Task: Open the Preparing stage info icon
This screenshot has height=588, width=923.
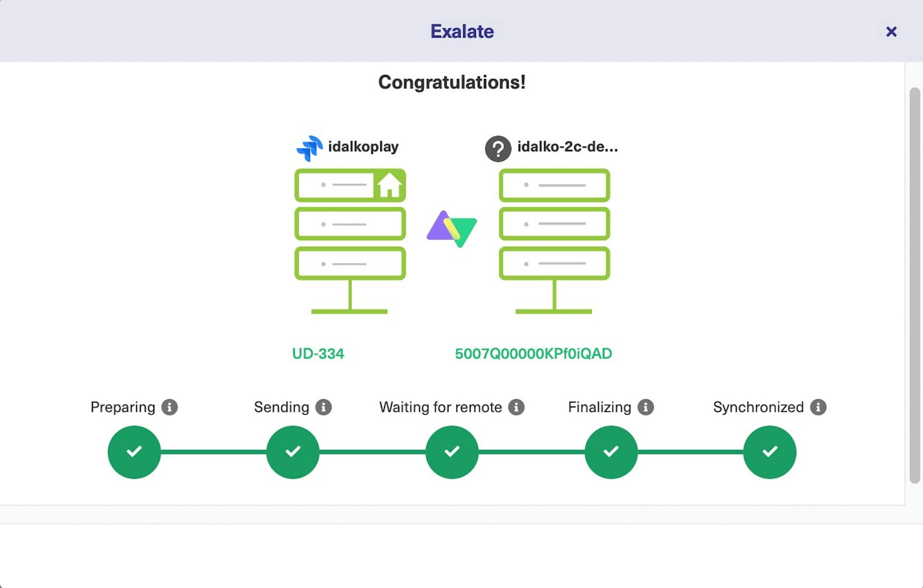Action: [169, 407]
